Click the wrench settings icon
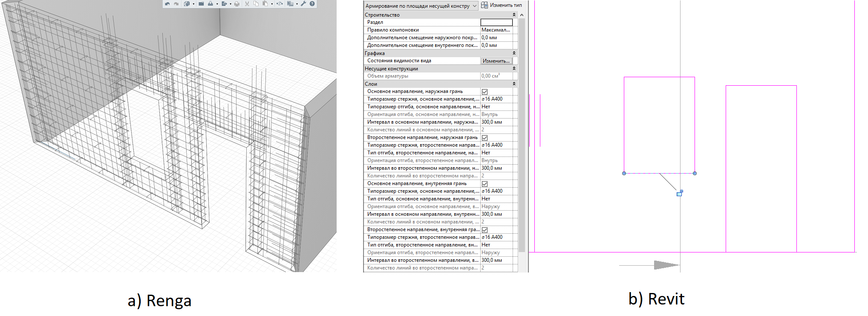This screenshot has width=868, height=316. click(x=303, y=4)
